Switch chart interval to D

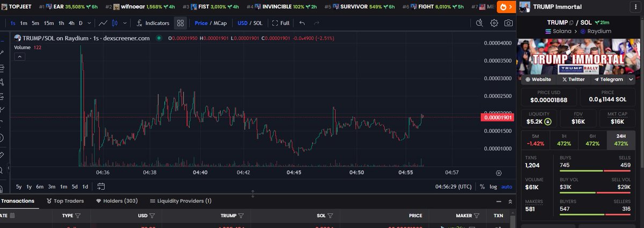tap(80, 23)
